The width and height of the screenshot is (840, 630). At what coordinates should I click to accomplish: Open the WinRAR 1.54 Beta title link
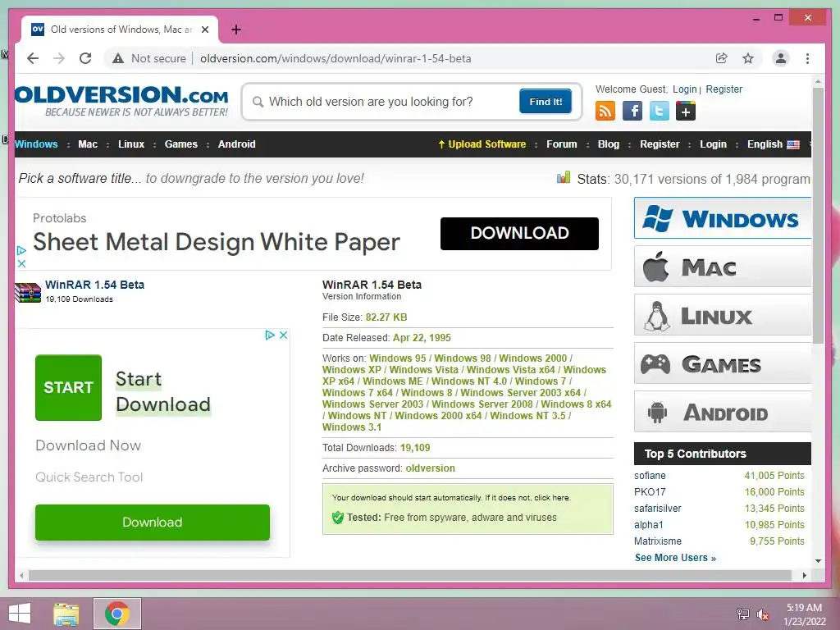95,285
